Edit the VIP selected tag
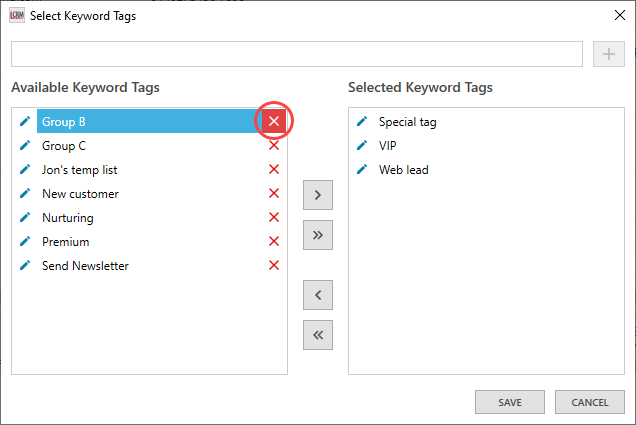Viewport: 636px width, 425px height. pyautogui.click(x=362, y=146)
